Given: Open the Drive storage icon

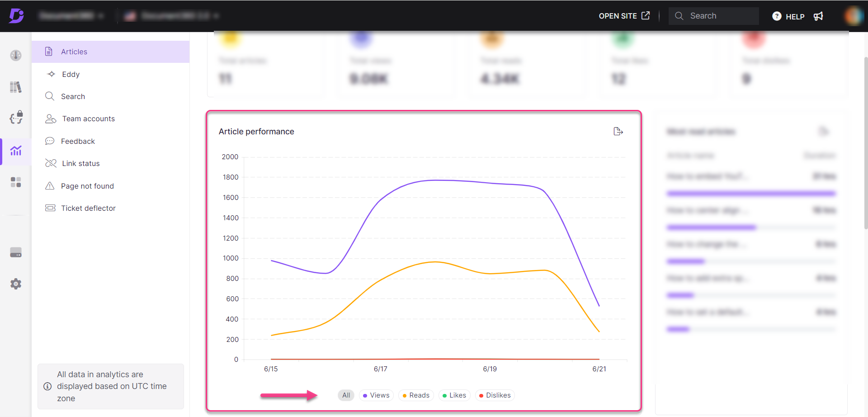Looking at the screenshot, I should [16, 252].
